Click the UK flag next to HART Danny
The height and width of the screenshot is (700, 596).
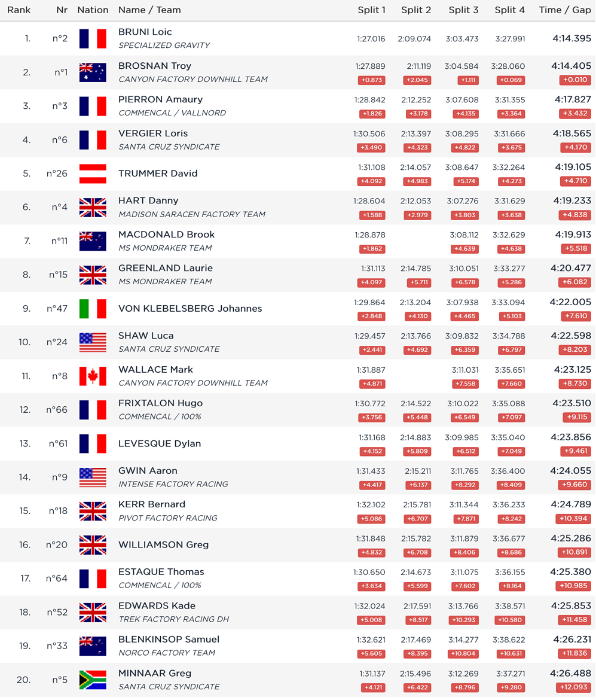point(93,208)
